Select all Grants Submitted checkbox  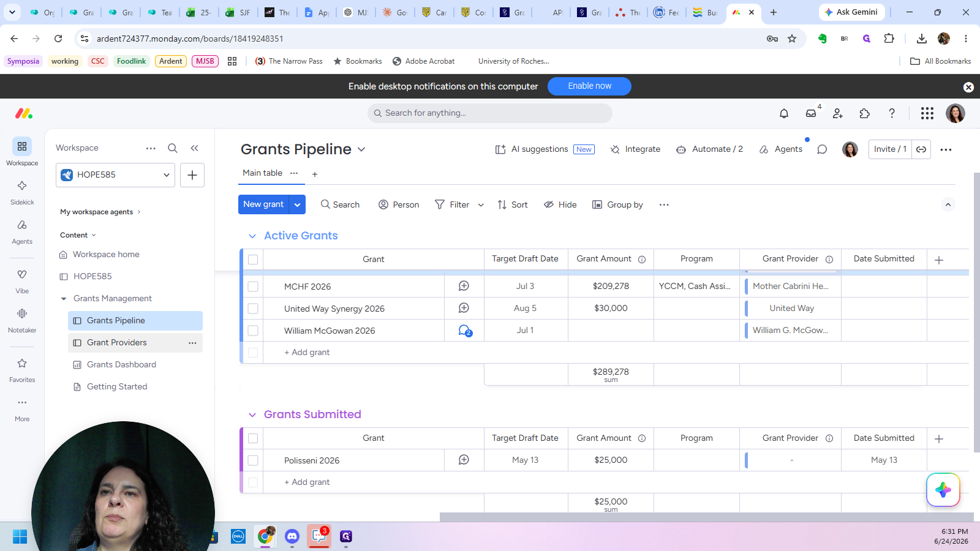point(253,438)
